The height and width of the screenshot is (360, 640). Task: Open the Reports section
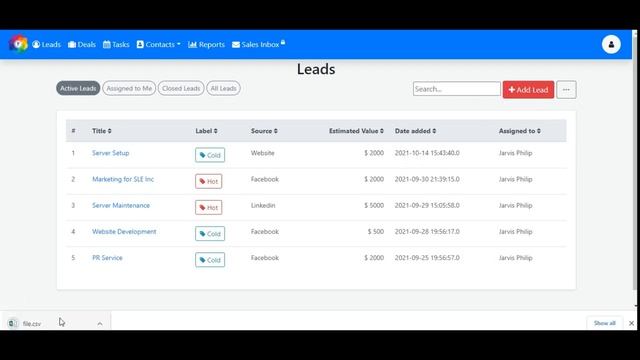[206, 44]
